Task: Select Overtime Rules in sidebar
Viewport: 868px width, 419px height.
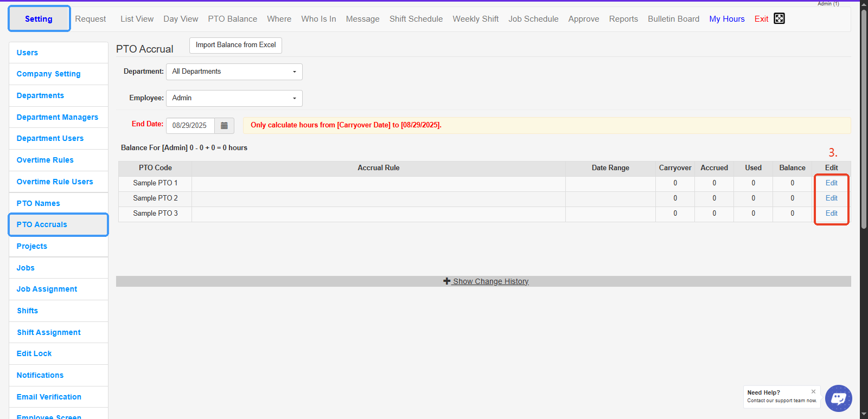Action: coord(45,160)
